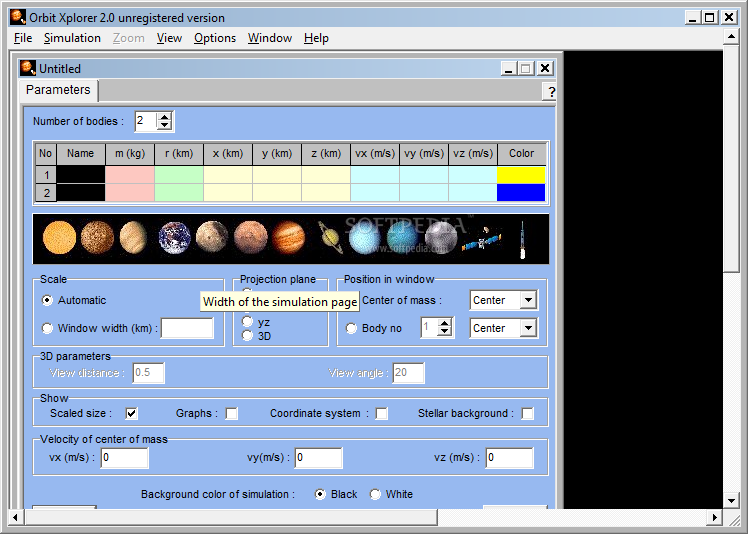The height and width of the screenshot is (534, 748).
Task: Click the Name cell of body 1
Action: point(81,175)
